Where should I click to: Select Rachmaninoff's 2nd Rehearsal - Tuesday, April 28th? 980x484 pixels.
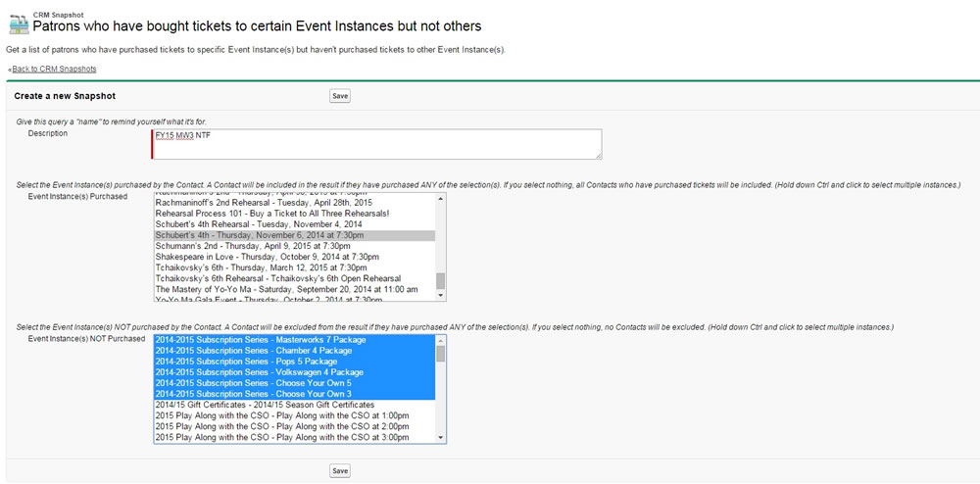pyautogui.click(x=294, y=203)
